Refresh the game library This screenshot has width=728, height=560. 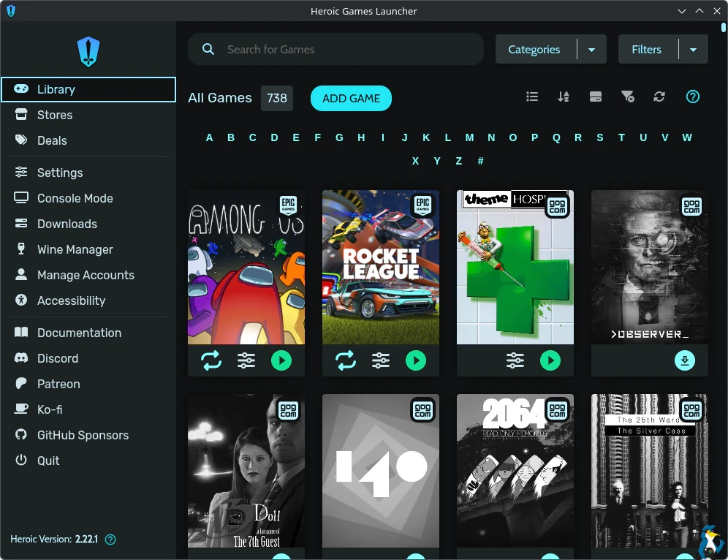pos(659,97)
